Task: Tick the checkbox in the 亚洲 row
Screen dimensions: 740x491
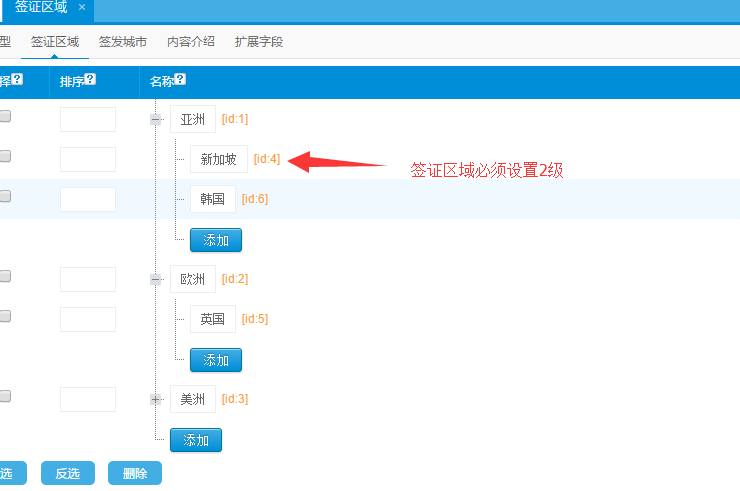Action: [x=5, y=116]
